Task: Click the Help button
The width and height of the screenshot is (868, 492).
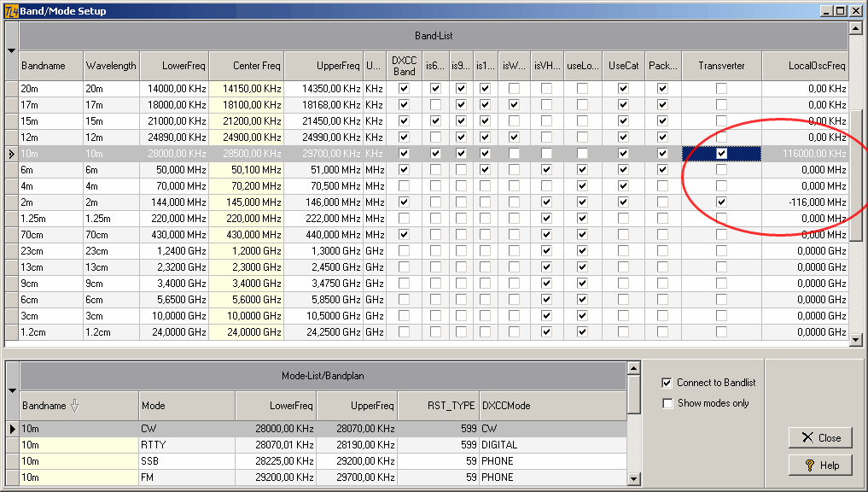Action: click(x=820, y=466)
